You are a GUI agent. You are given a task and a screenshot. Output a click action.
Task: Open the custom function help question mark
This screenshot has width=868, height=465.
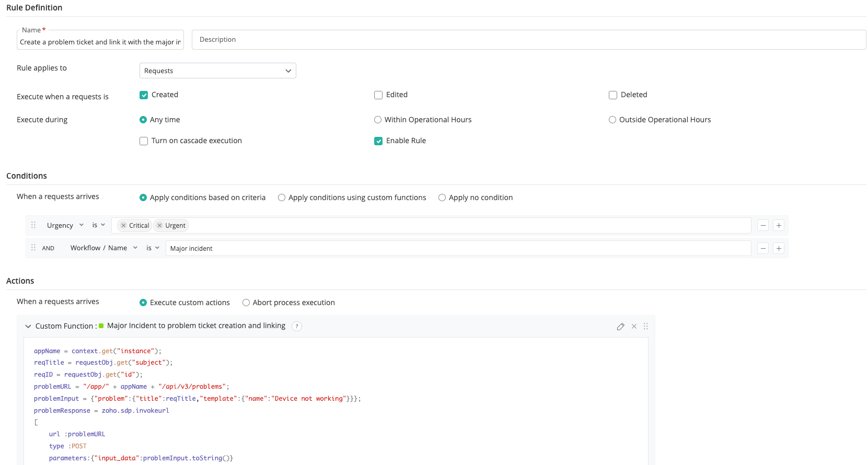pos(297,327)
